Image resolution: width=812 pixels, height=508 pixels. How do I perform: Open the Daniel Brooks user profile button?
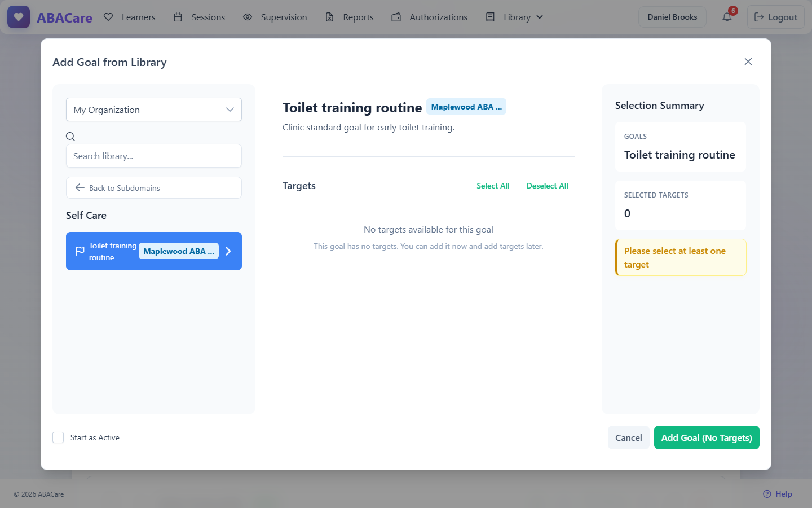(672, 17)
